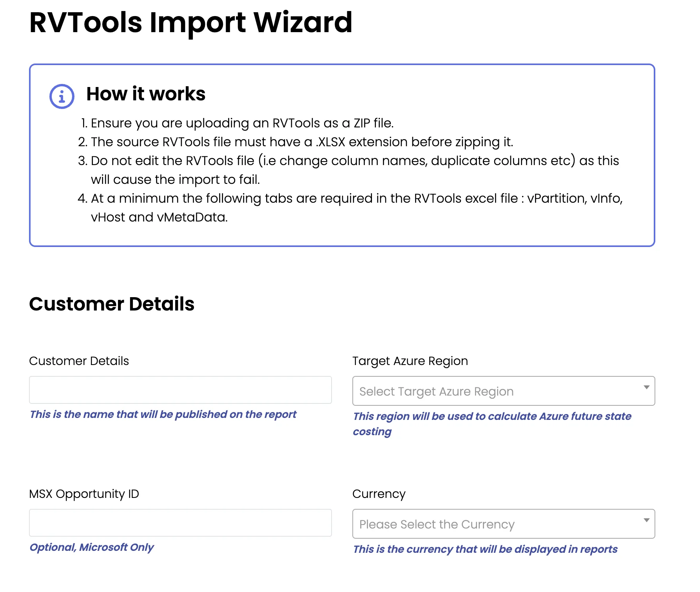Image resolution: width=700 pixels, height=592 pixels.
Task: Focus the Customer Details text field
Action: [x=180, y=390]
